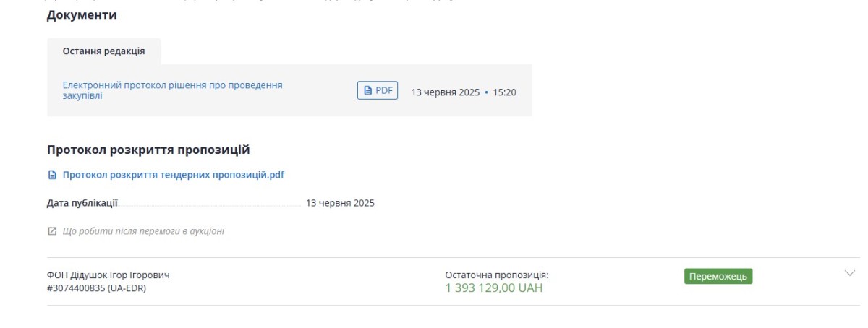
Task: Switch to the 'Остання редакція' tab
Action: [x=103, y=51]
